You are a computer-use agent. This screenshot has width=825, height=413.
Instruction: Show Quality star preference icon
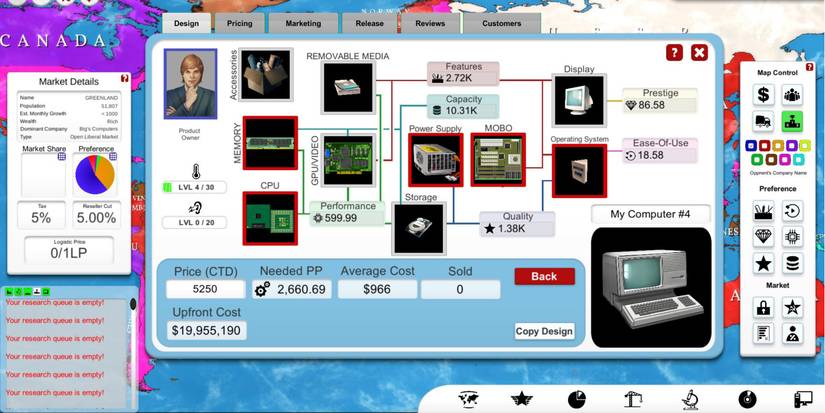pyautogui.click(x=763, y=263)
